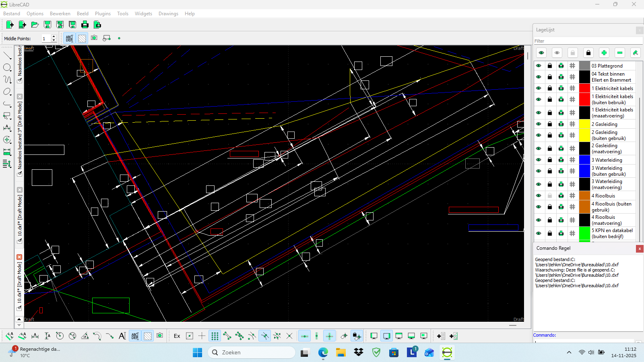Screen dimensions: 644x362
Task: Hide the 03 Plattegrond layer via eye icon
Action: (539, 66)
